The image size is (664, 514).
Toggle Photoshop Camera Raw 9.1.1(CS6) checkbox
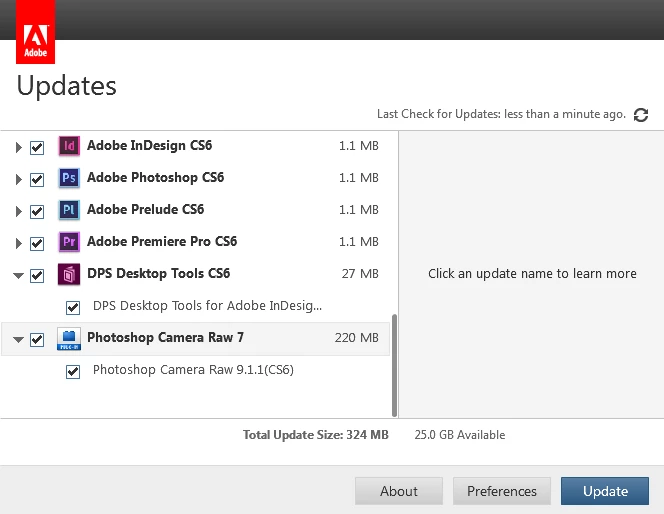pos(73,372)
